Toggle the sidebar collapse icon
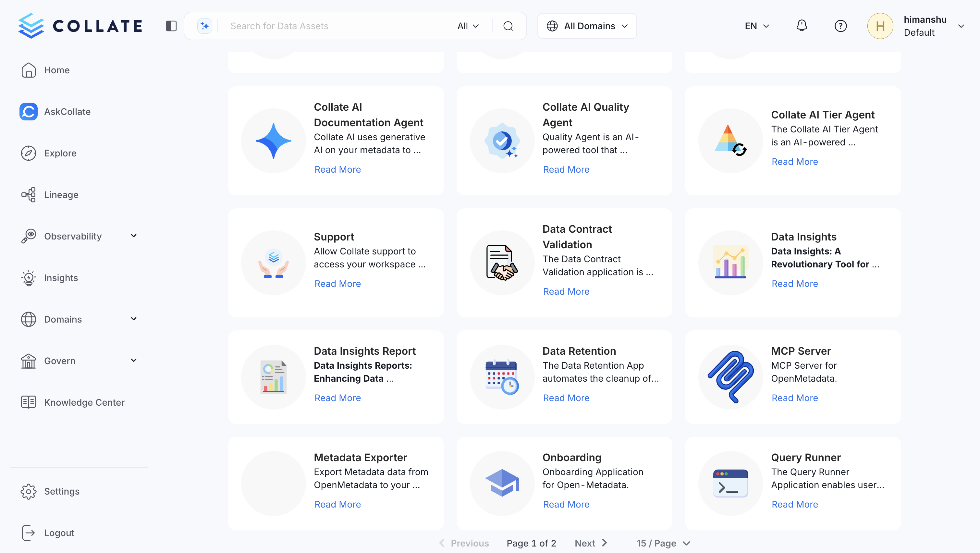This screenshot has width=980, height=553. click(171, 26)
